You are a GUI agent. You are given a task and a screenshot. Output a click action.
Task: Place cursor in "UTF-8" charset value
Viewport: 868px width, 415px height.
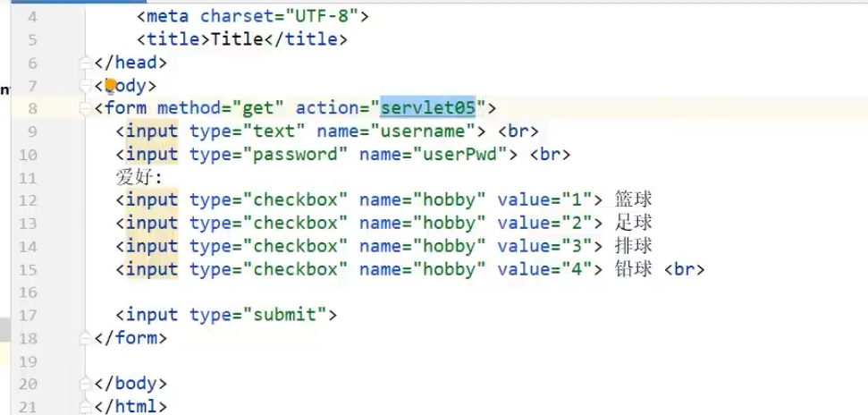(322, 17)
